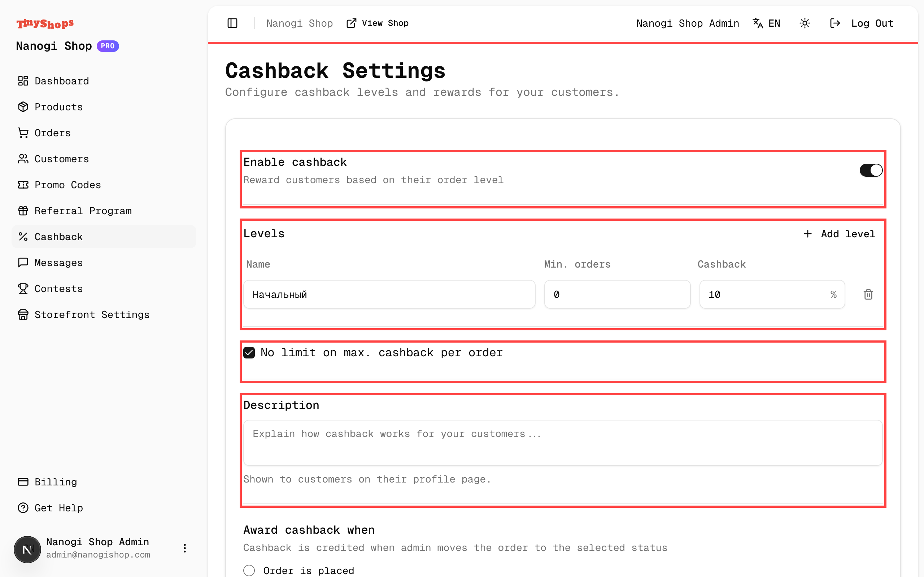Click the light/dark theme sun icon
This screenshot has width=924, height=577.
pos(805,23)
